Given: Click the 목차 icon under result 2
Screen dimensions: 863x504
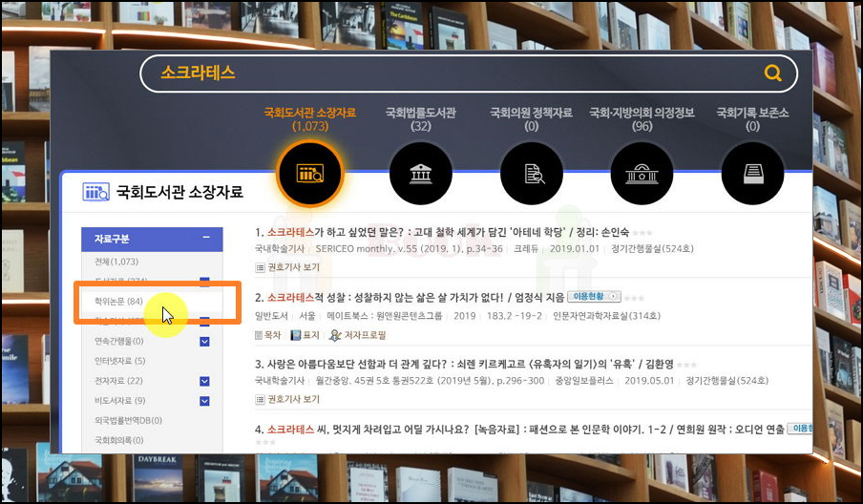Looking at the screenshot, I should click(x=259, y=335).
